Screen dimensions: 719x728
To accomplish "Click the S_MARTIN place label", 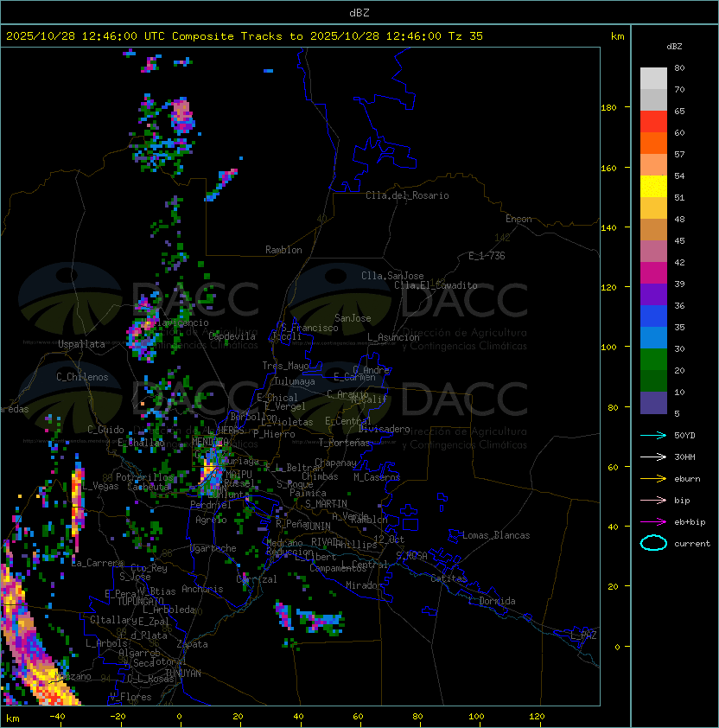I will click(326, 503).
